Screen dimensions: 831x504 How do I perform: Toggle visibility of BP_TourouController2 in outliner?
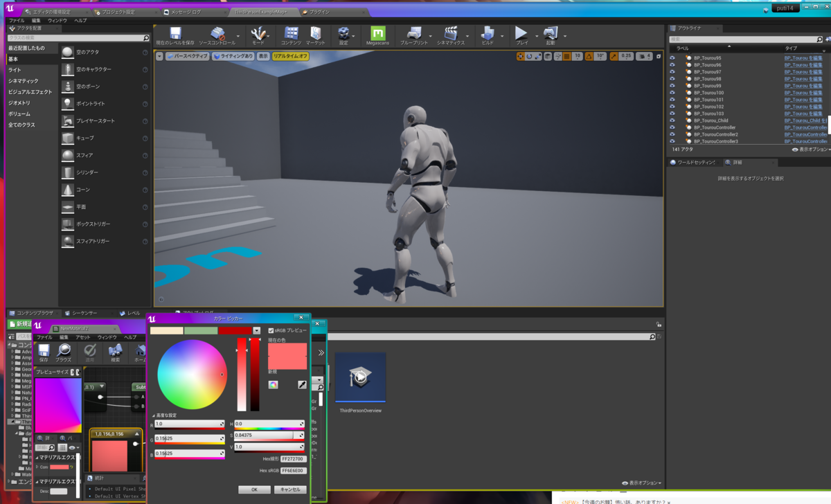pyautogui.click(x=672, y=134)
